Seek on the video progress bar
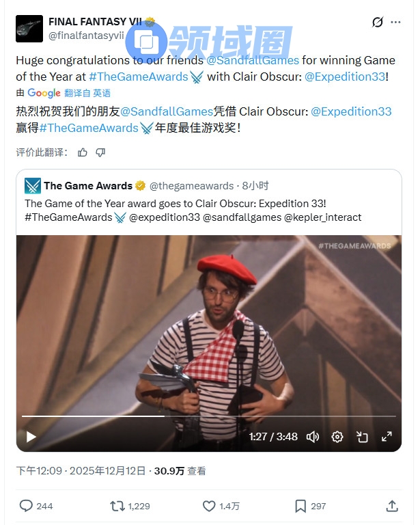420x525 pixels. point(209,416)
